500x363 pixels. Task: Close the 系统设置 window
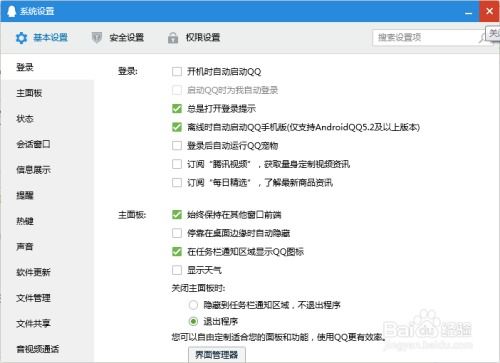[x=489, y=11]
